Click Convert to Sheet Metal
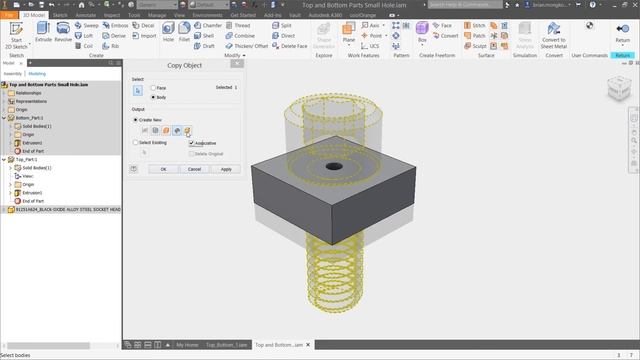Viewport: 640px width, 360px height. (554, 36)
